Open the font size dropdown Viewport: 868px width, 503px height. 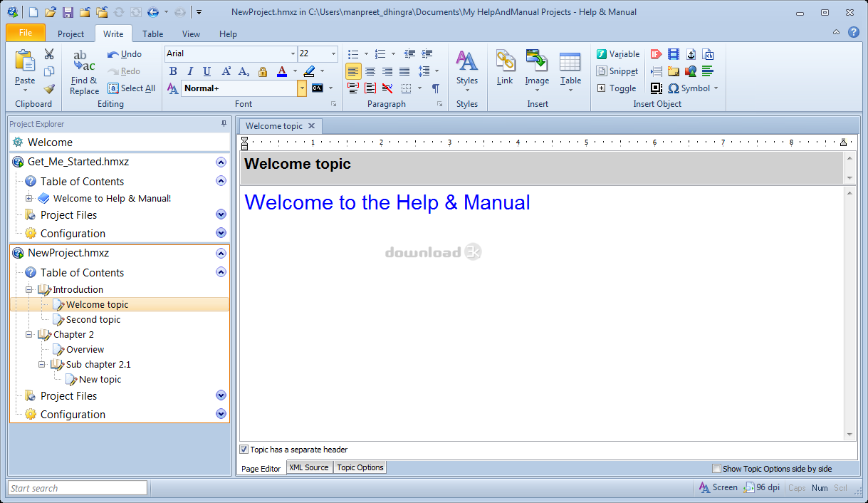(334, 54)
